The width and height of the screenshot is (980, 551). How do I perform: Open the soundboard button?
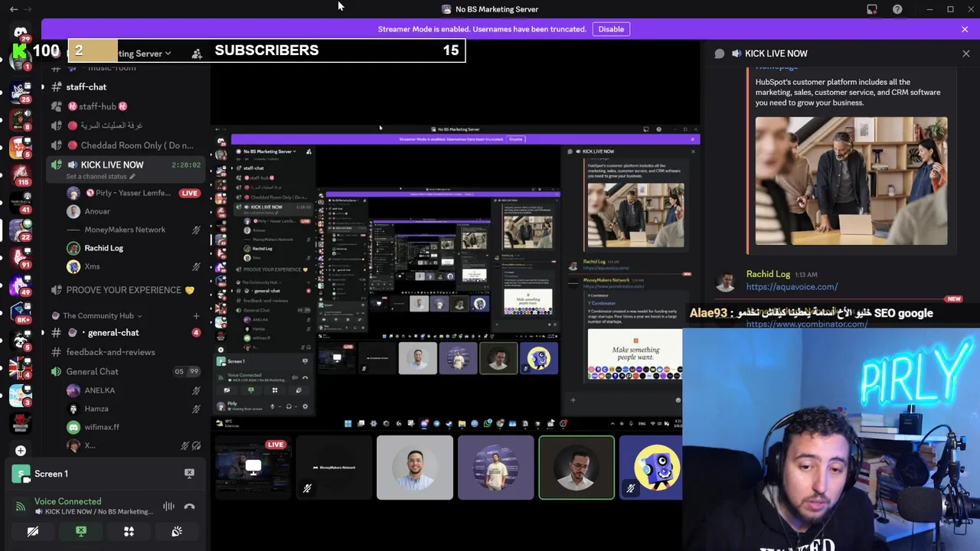[177, 531]
